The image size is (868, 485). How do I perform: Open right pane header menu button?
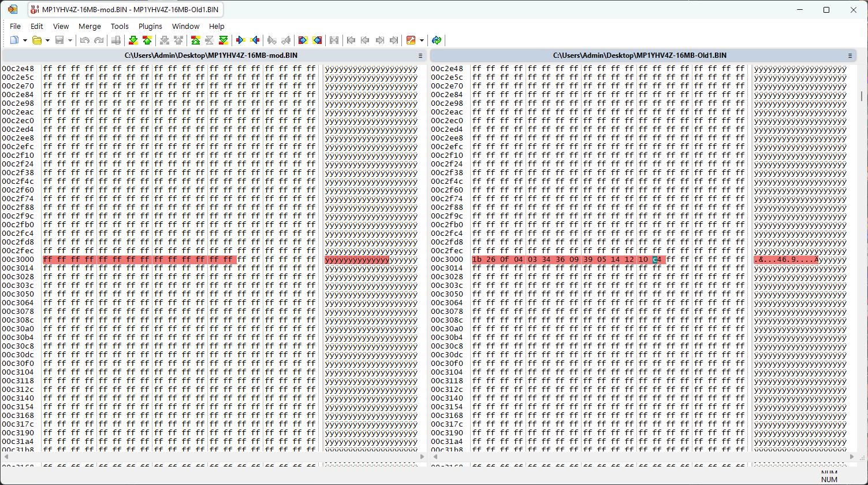coord(850,55)
